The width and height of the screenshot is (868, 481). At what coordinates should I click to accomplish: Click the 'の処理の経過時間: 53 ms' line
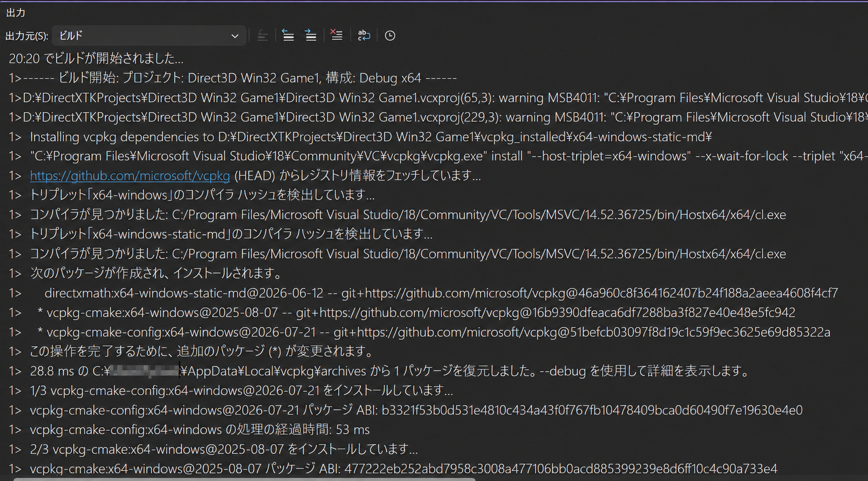tap(189, 430)
